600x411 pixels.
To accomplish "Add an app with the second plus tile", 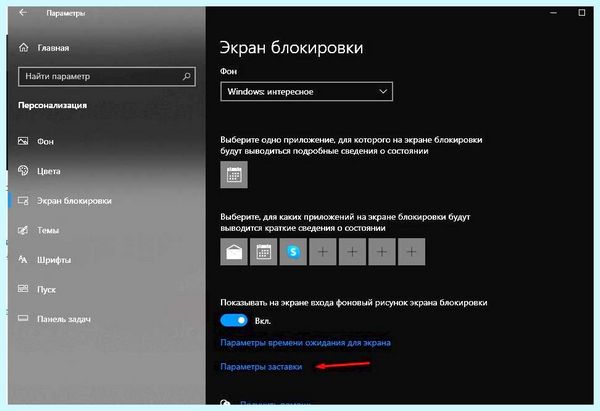I will pyautogui.click(x=352, y=252).
